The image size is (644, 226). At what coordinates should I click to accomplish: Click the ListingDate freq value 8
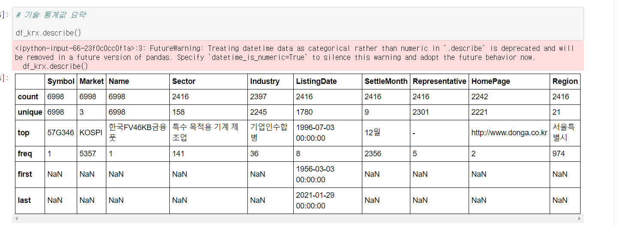pos(328,154)
